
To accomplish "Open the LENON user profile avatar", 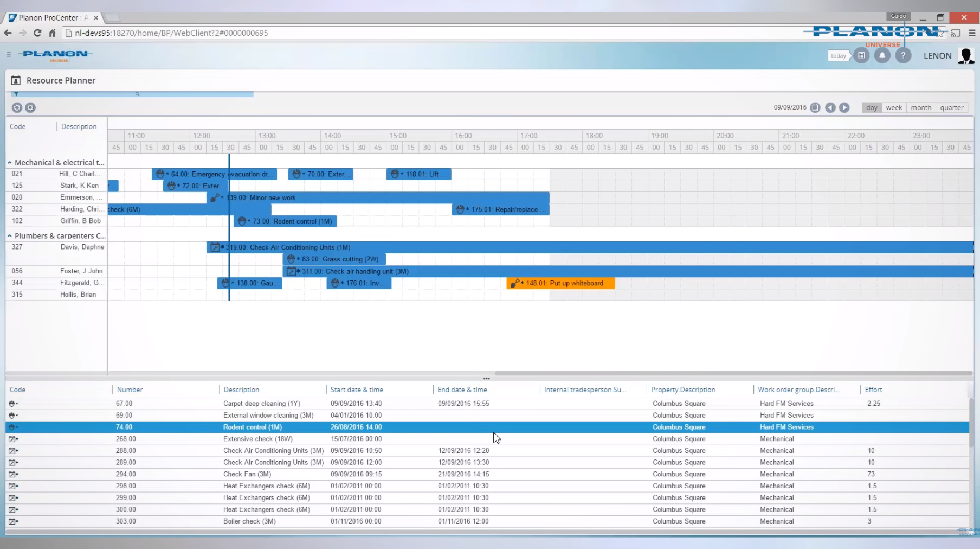I will 965,56.
